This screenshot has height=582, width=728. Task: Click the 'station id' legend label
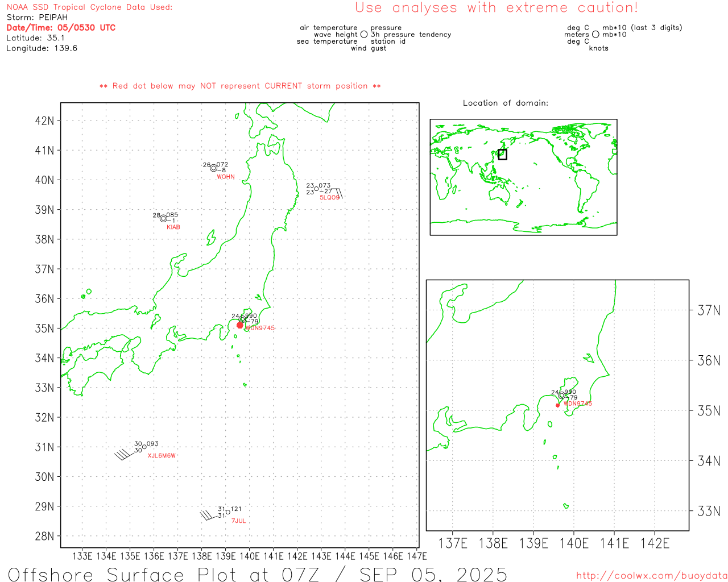[388, 41]
